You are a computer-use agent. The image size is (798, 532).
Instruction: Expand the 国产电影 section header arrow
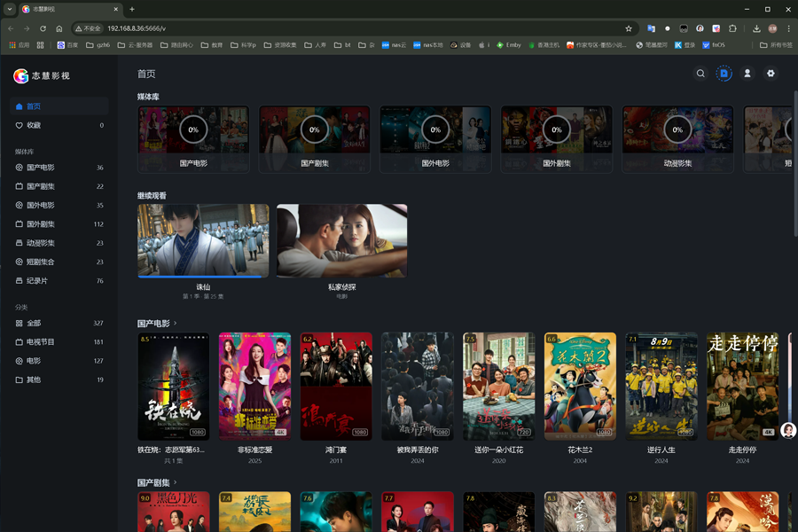point(175,324)
